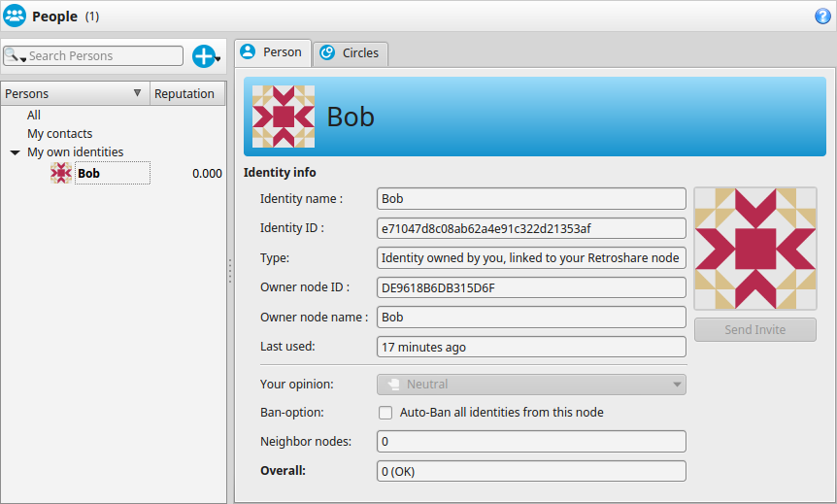Click the blue help question mark icon
837x504 pixels.
(822, 17)
